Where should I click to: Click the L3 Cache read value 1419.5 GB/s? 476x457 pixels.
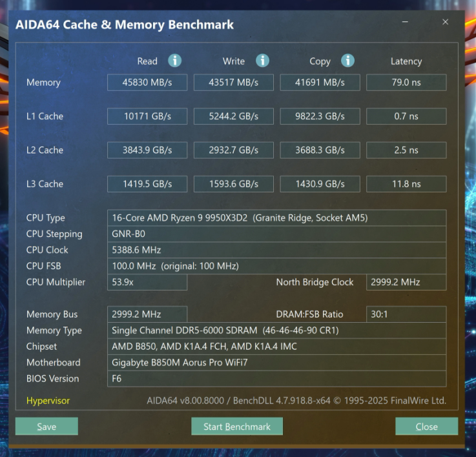(147, 184)
